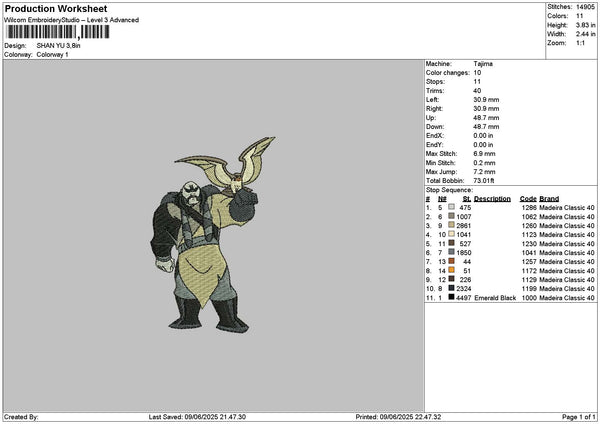The height and width of the screenshot is (424, 600).
Task: Select the Min Stitch value 0.2 mm
Action: pos(484,163)
